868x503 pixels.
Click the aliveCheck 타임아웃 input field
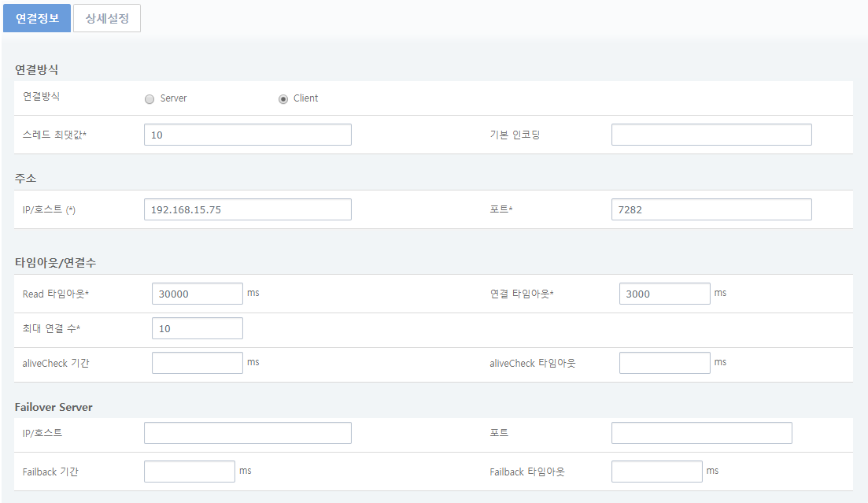point(664,363)
